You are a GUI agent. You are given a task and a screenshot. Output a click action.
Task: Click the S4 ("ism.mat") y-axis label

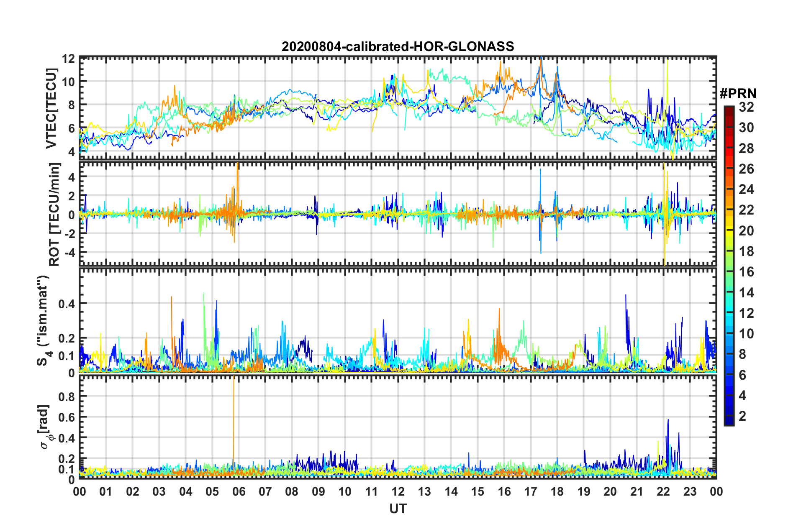click(x=44, y=320)
